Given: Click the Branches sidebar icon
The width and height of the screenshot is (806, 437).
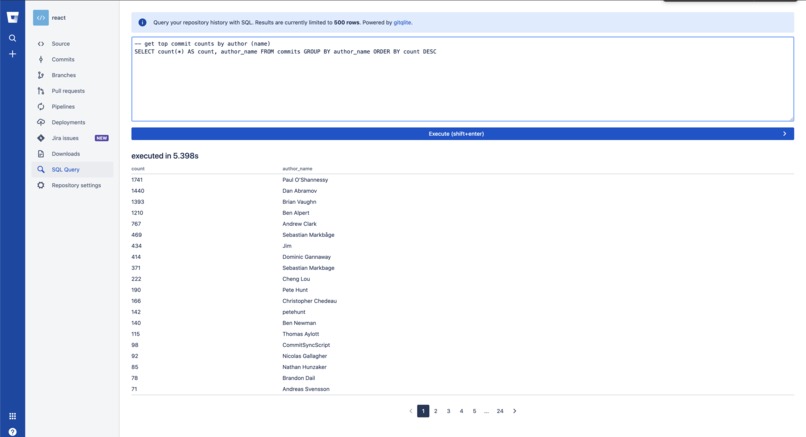Looking at the screenshot, I should coord(41,75).
